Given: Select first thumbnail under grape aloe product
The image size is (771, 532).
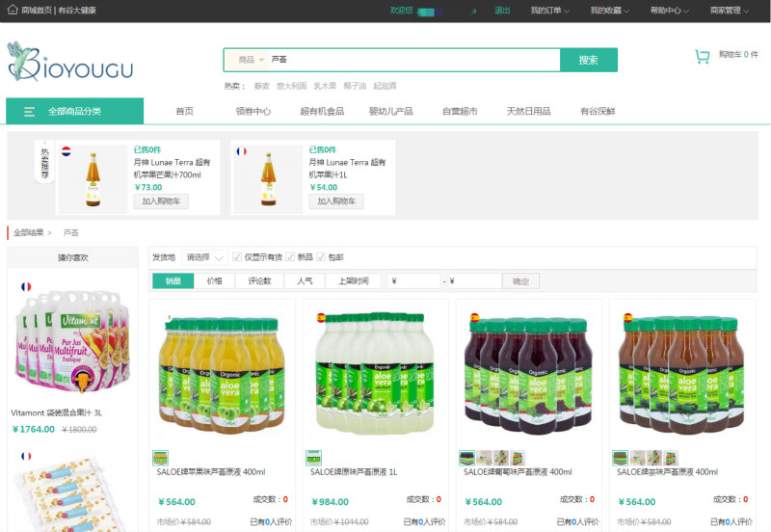Looking at the screenshot, I should pyautogui.click(x=467, y=458).
